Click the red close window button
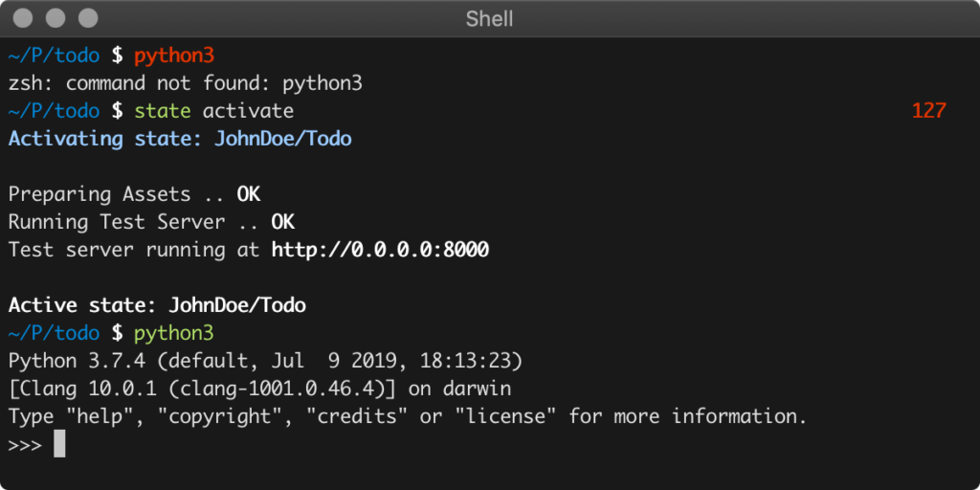 click(x=23, y=18)
